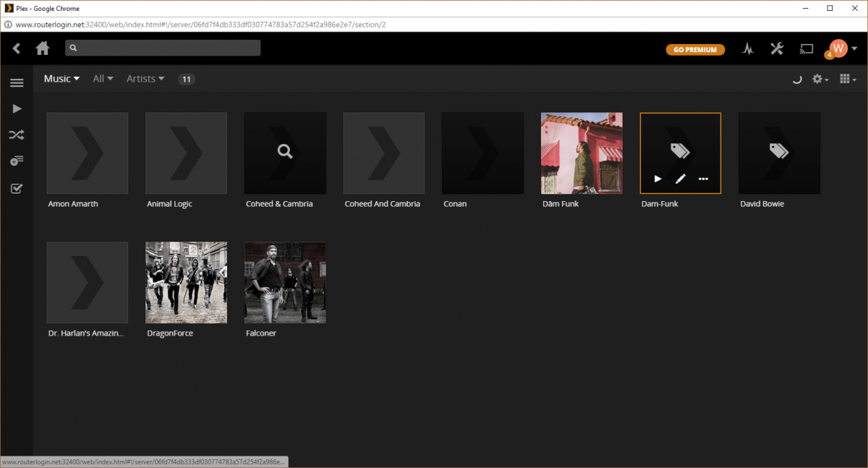Open the library gear options dropdown

pyautogui.click(x=820, y=79)
